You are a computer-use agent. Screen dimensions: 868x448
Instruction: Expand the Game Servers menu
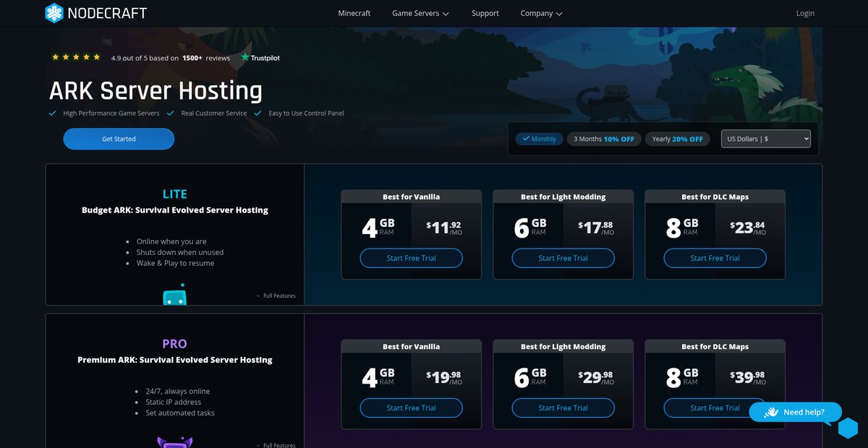(420, 13)
